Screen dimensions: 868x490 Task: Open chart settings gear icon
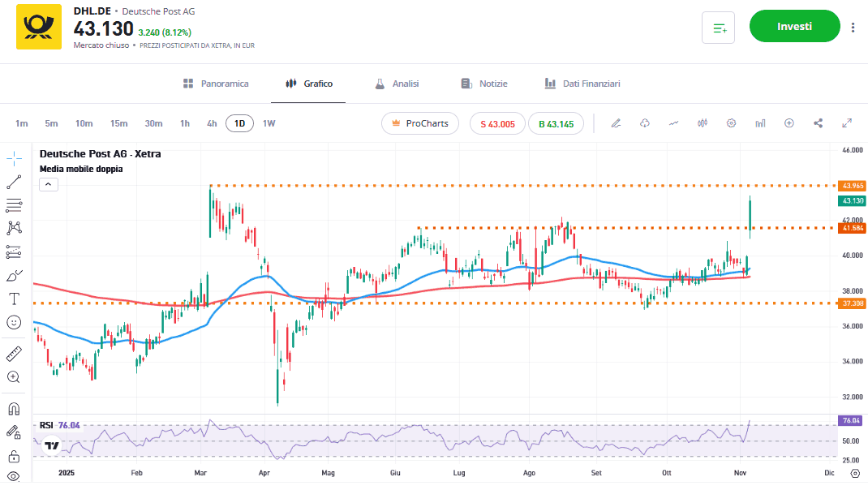click(731, 123)
